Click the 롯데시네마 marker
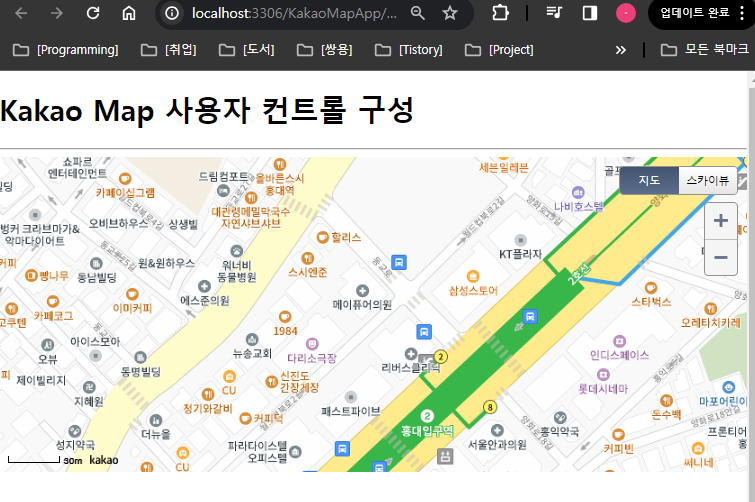Viewport: 755px width, 502px height. pos(603,374)
